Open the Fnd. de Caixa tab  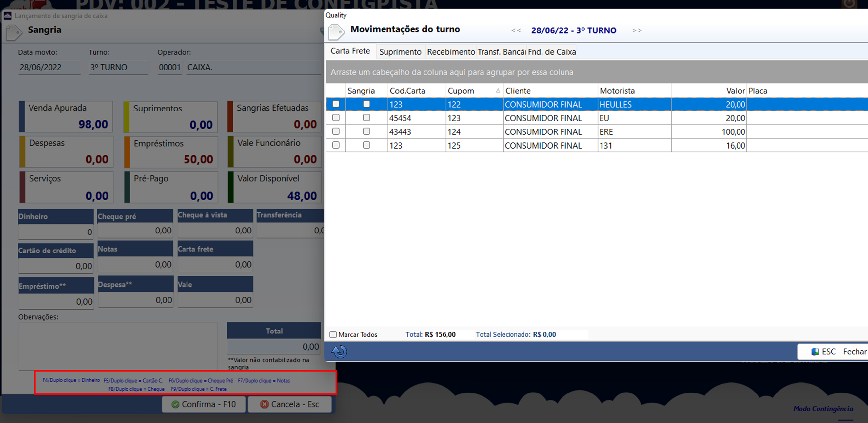(552, 52)
